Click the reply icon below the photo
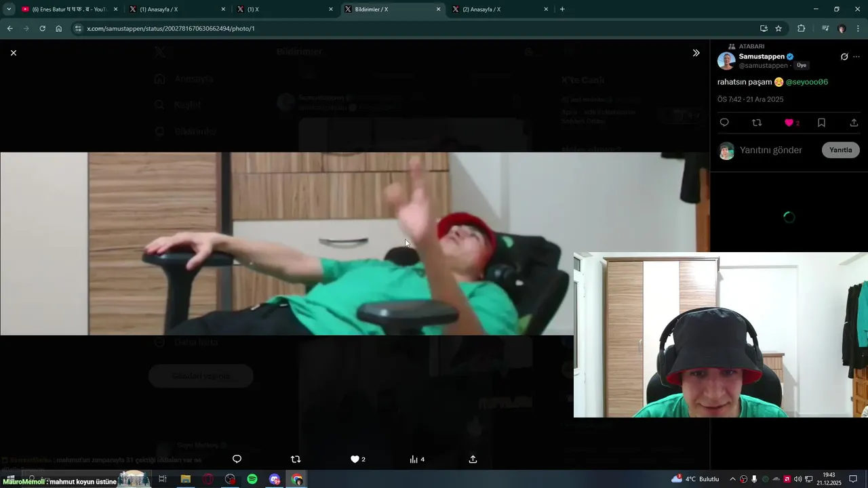The image size is (868, 488). (x=237, y=459)
